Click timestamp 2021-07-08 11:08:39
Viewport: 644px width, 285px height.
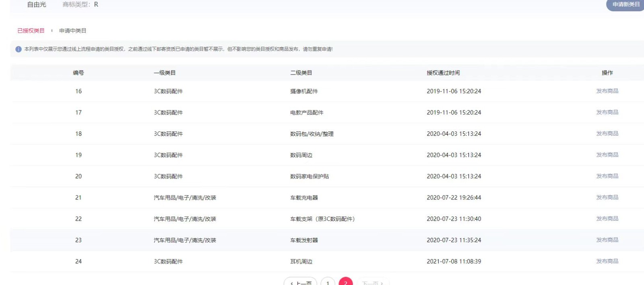click(x=454, y=262)
